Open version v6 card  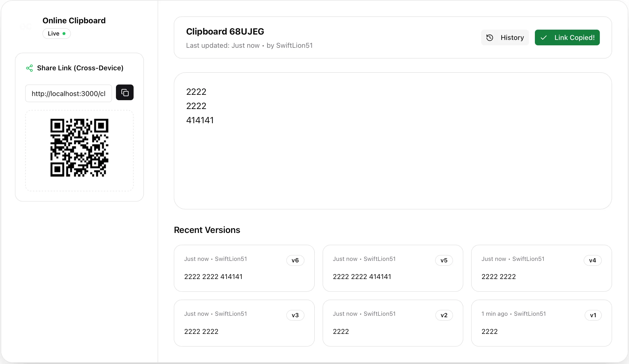click(244, 268)
